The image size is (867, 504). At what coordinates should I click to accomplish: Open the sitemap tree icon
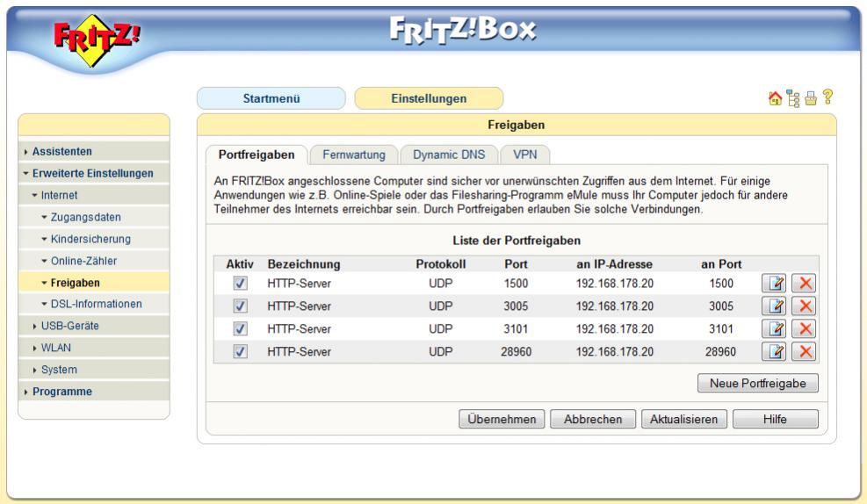[x=793, y=98]
